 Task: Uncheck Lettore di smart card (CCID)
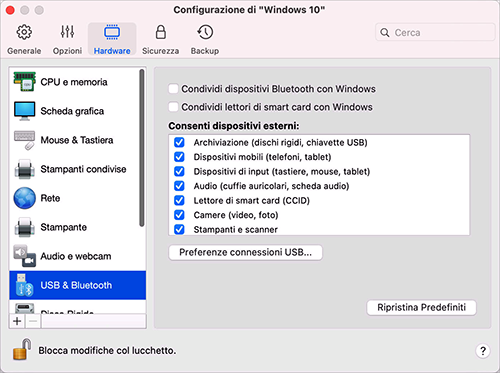tap(179, 200)
